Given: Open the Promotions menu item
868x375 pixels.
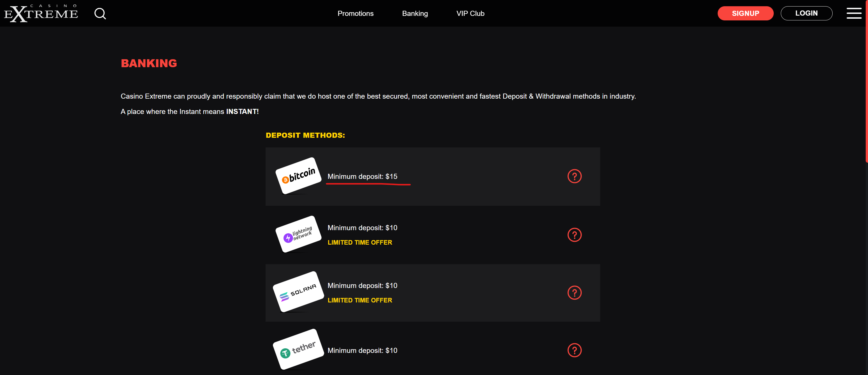Looking at the screenshot, I should [356, 14].
